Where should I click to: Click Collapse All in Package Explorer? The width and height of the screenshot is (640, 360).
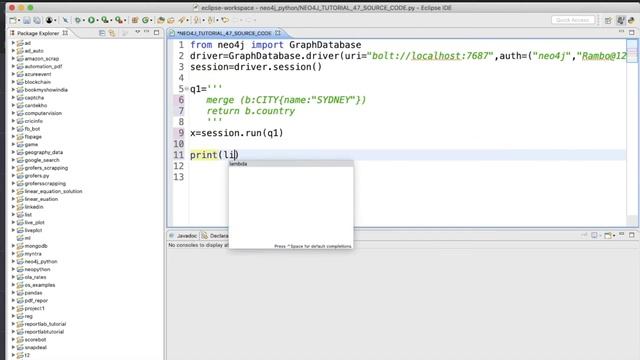[x=102, y=33]
